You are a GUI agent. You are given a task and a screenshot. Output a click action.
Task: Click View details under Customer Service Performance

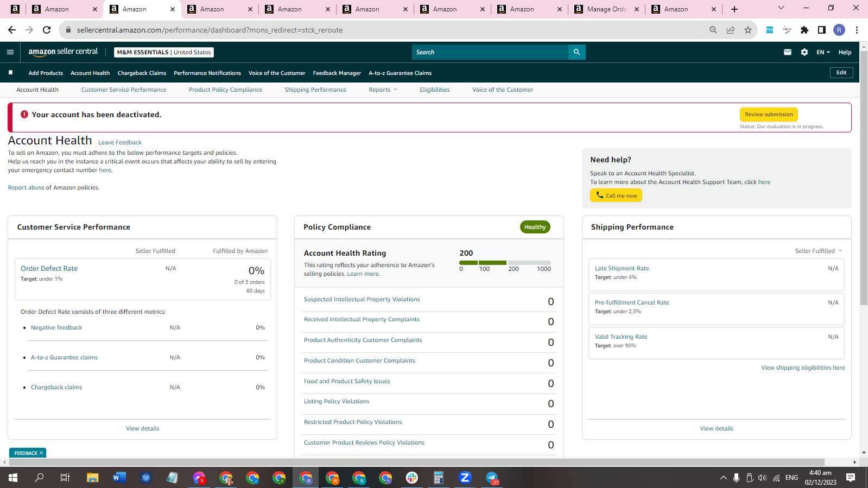[x=142, y=428]
